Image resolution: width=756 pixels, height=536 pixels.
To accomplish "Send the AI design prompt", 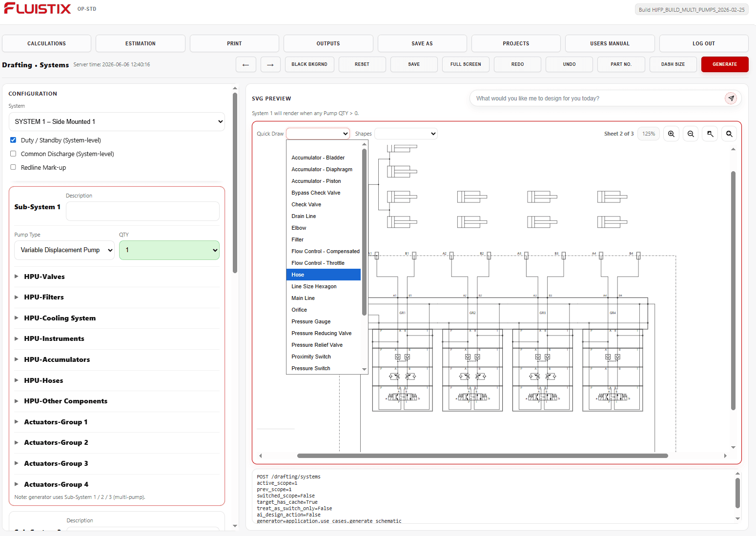I will (x=731, y=98).
